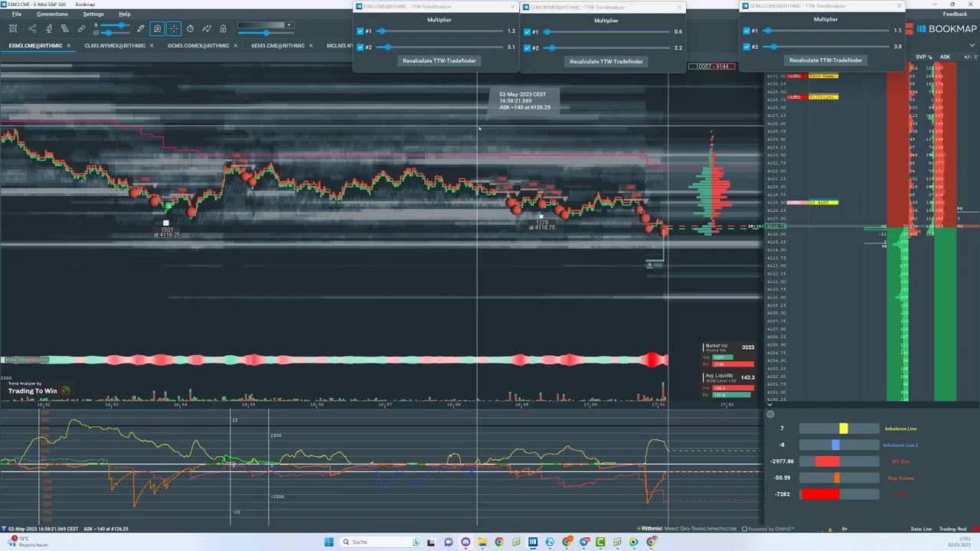The image size is (980, 551).
Task: Click the Windows Start button
Action: [x=328, y=542]
